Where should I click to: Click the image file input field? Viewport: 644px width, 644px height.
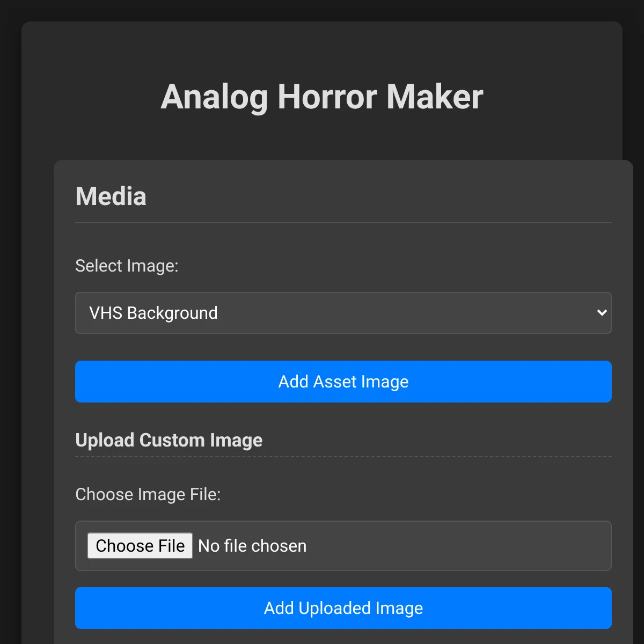[x=343, y=546]
